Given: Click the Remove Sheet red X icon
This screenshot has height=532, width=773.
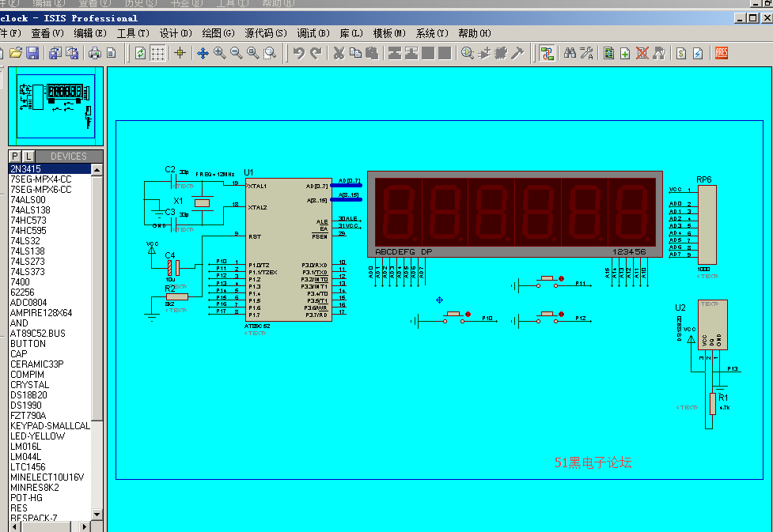Looking at the screenshot, I should click(x=642, y=53).
